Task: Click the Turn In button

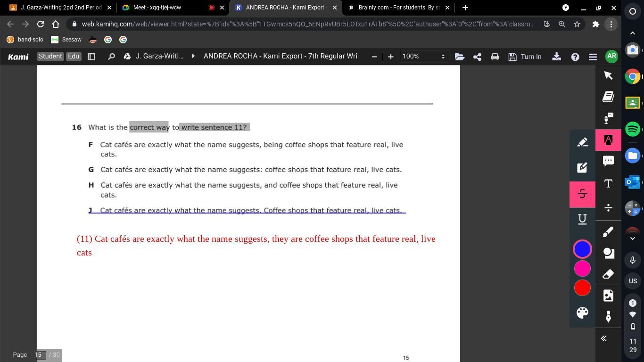Action: (x=525, y=57)
